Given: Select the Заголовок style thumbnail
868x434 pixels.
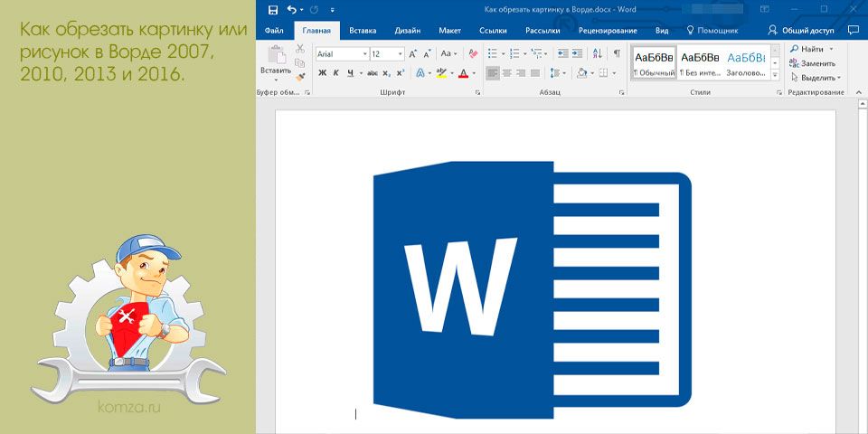Looking at the screenshot, I should [x=746, y=63].
